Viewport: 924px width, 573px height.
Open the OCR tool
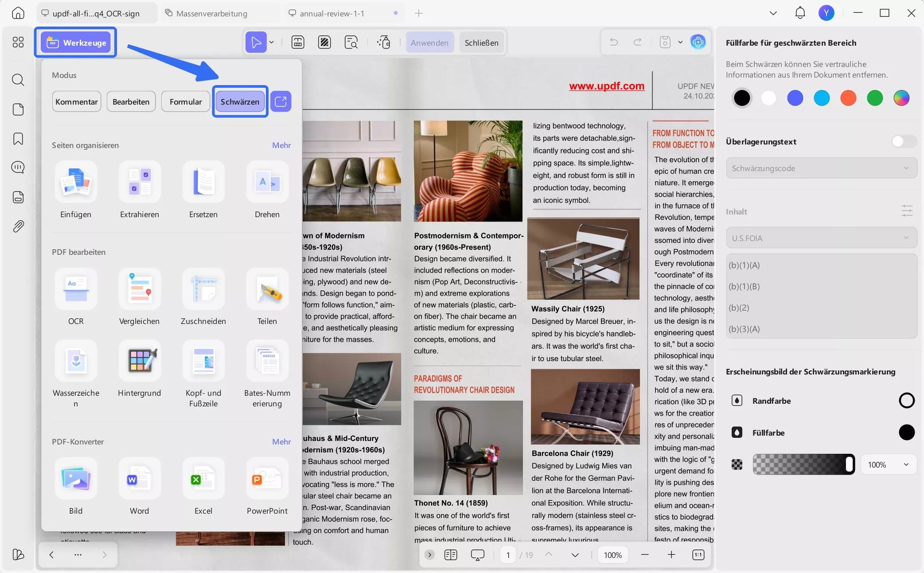click(76, 289)
